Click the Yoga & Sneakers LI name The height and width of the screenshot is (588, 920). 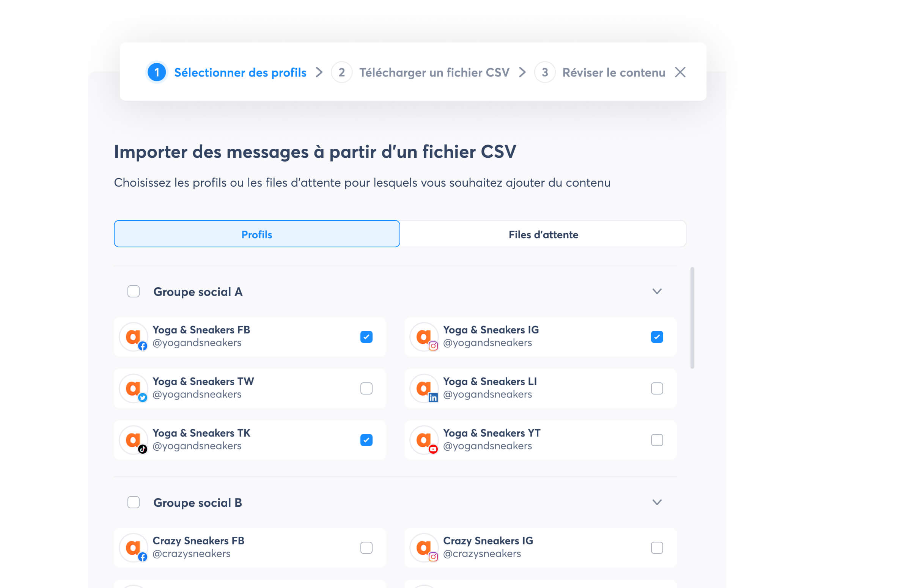coord(490,381)
